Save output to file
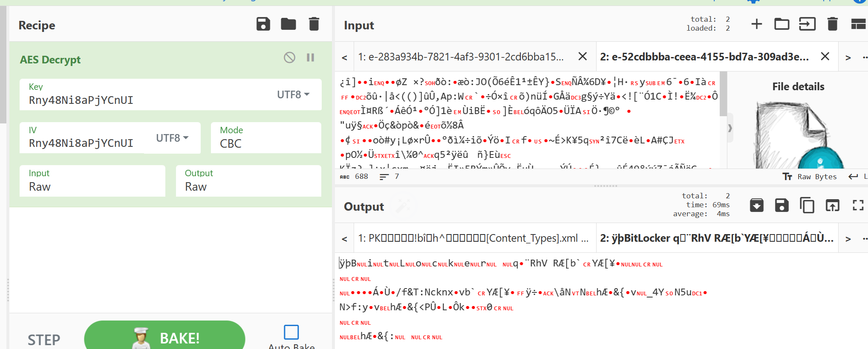Viewport: 868px width, 349px height. click(781, 205)
